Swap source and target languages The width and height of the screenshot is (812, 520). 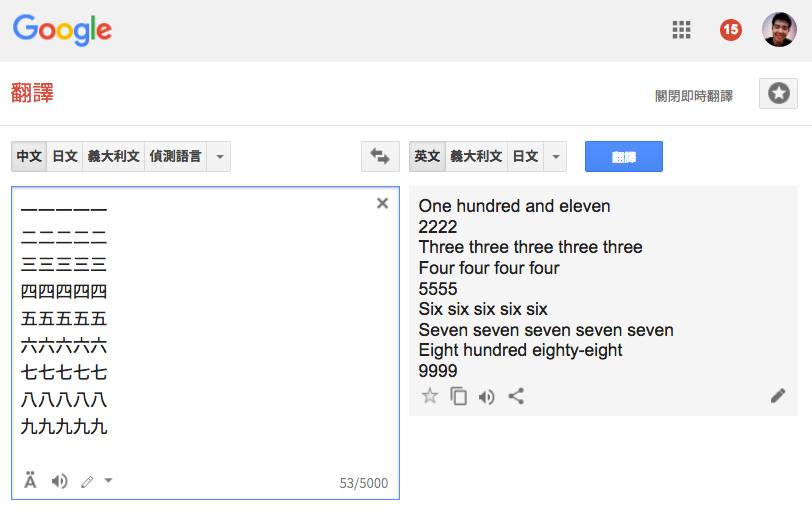pyautogui.click(x=380, y=156)
